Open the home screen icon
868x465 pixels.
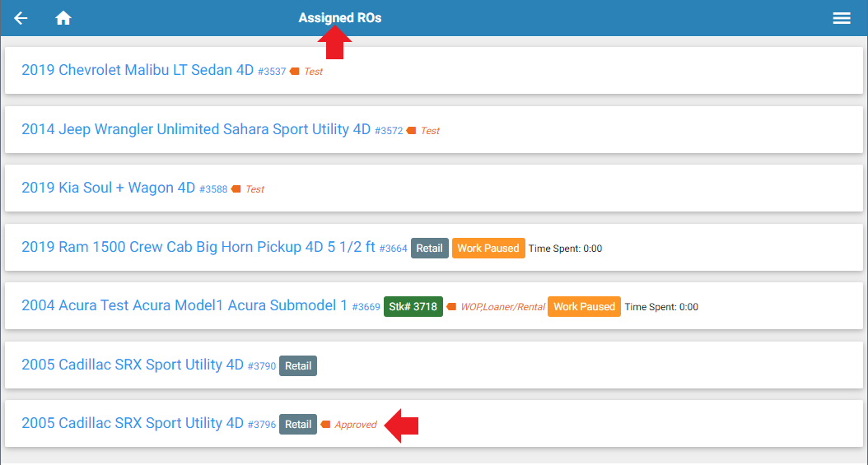(63, 18)
